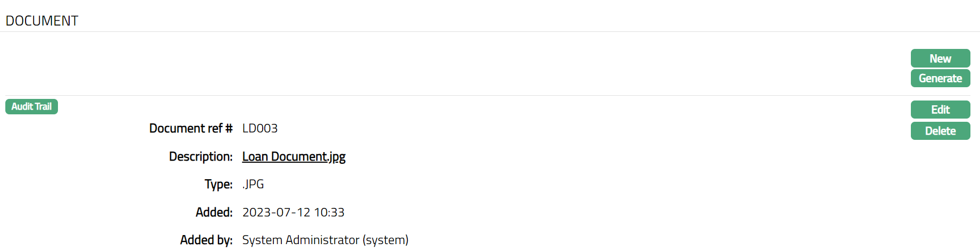This screenshot has height=251, width=980.
Task: Edit this document record
Action: coord(940,110)
